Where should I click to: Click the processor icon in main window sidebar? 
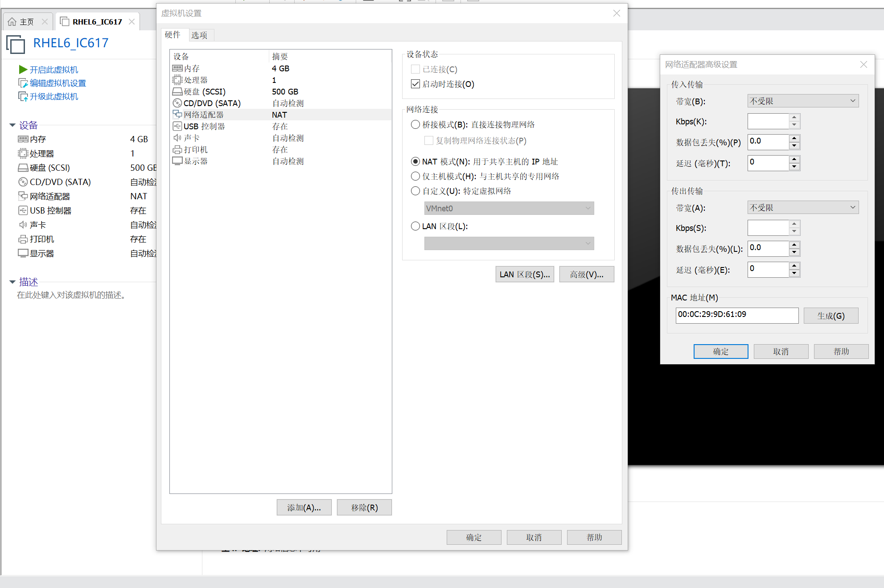23,153
